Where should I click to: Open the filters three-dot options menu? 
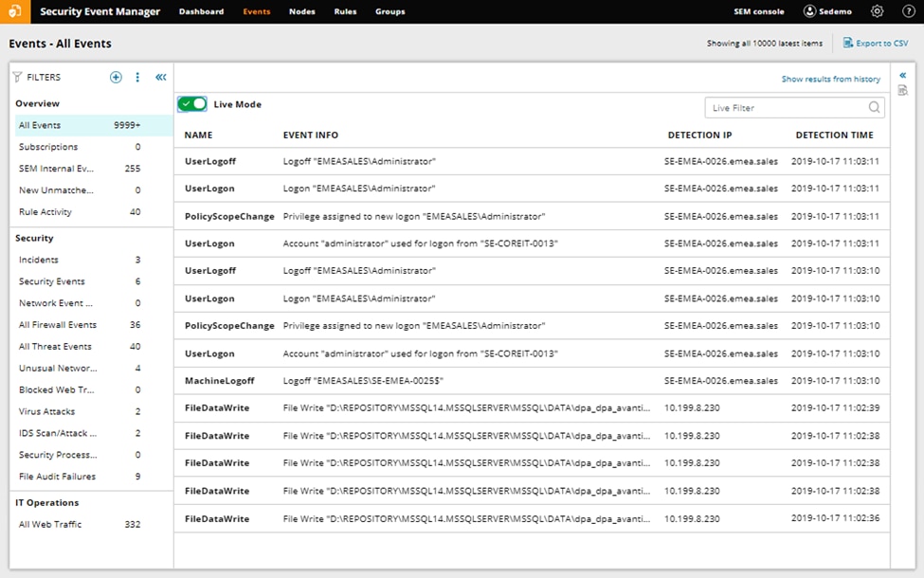tap(137, 77)
